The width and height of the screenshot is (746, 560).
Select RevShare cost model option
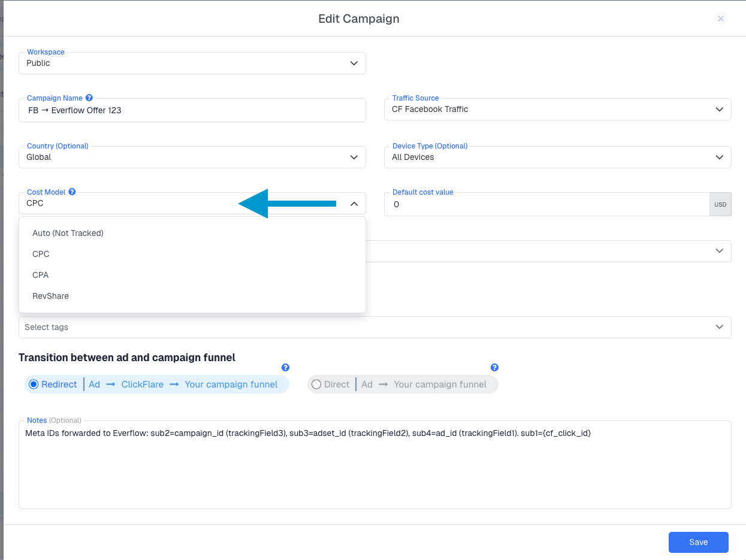click(x=50, y=296)
